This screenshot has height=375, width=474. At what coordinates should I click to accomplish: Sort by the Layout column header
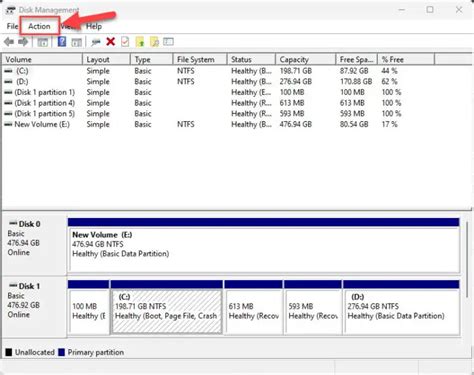point(106,59)
